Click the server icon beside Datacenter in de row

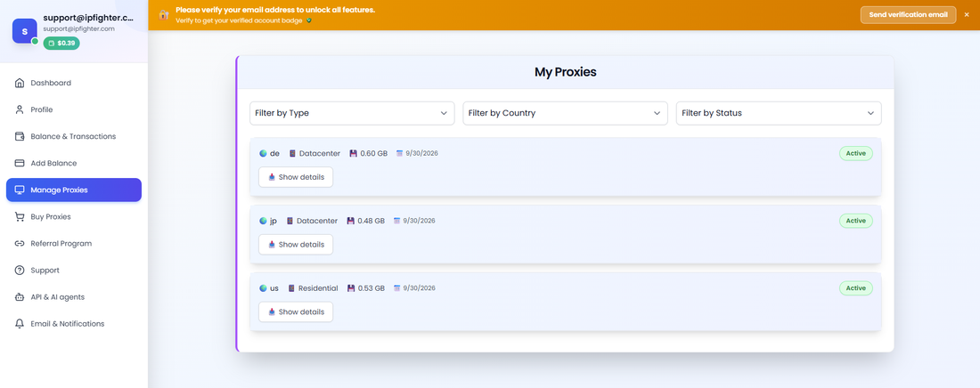pos(292,153)
